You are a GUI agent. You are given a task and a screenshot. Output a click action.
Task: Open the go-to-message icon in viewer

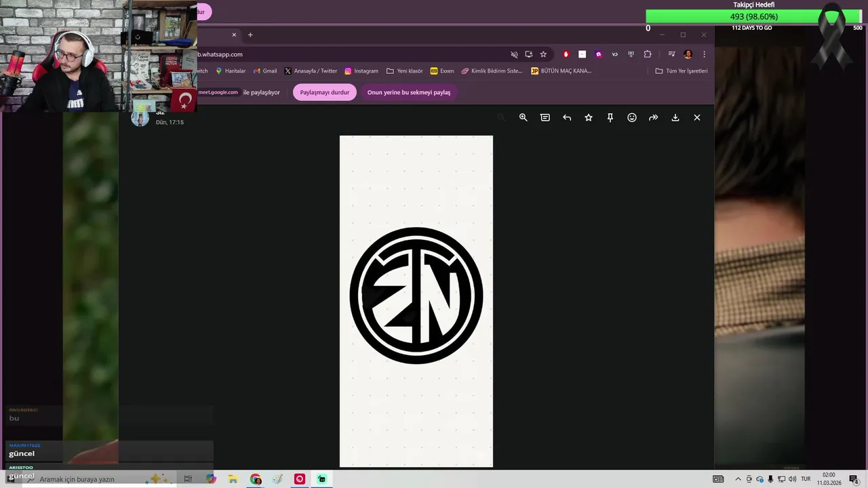point(545,117)
